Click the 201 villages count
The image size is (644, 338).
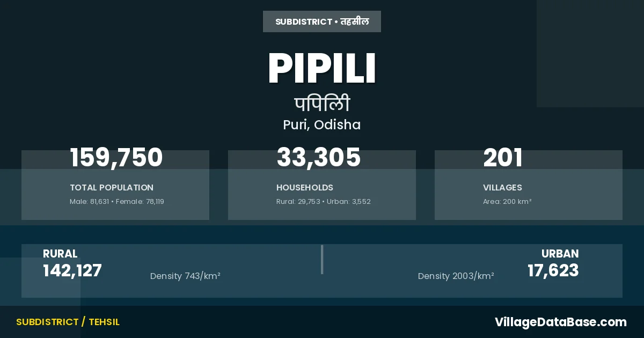(503, 158)
